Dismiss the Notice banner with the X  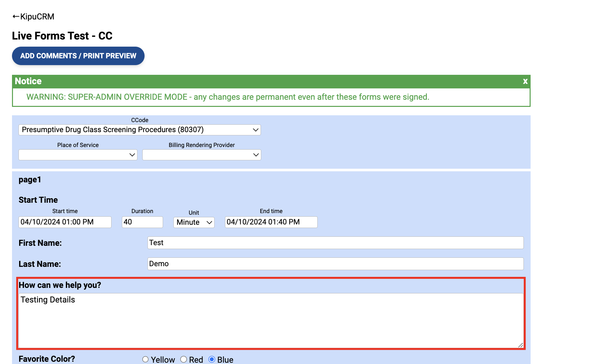[525, 81]
